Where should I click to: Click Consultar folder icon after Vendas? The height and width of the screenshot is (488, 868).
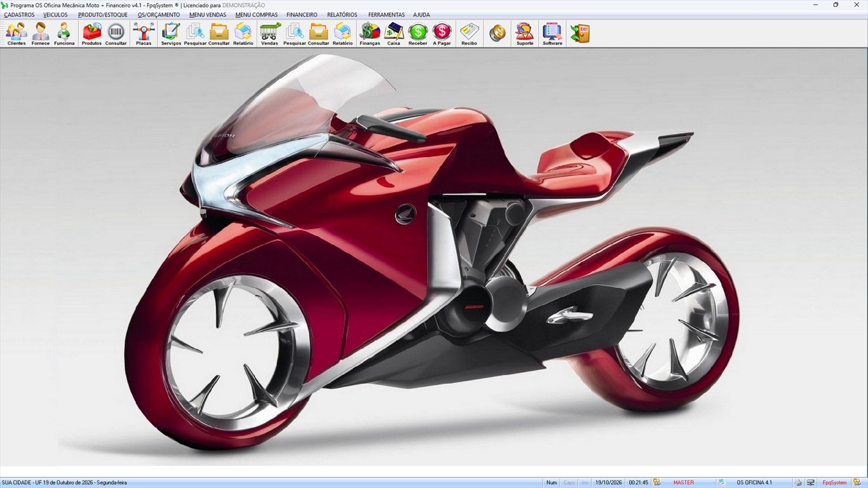click(x=318, y=34)
